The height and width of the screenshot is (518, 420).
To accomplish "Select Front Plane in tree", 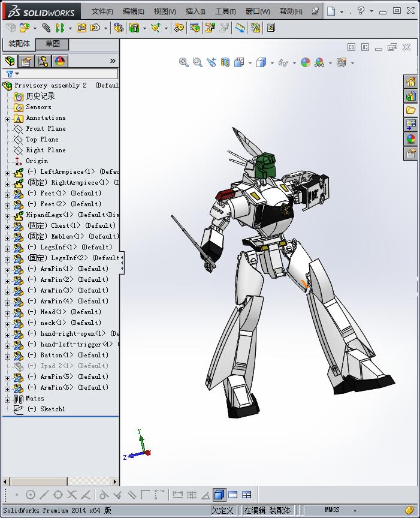I will point(46,128).
